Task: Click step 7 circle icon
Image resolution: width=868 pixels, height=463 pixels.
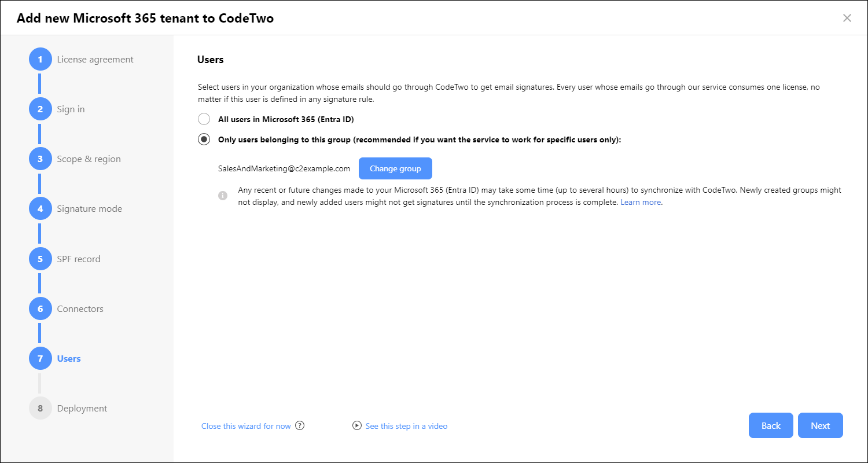Action: click(40, 359)
